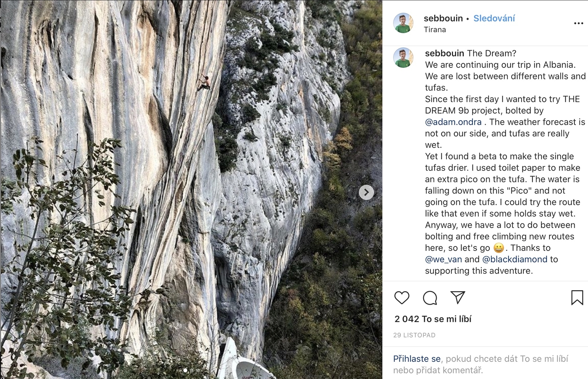Click the Přihlaste se login link

(x=417, y=359)
